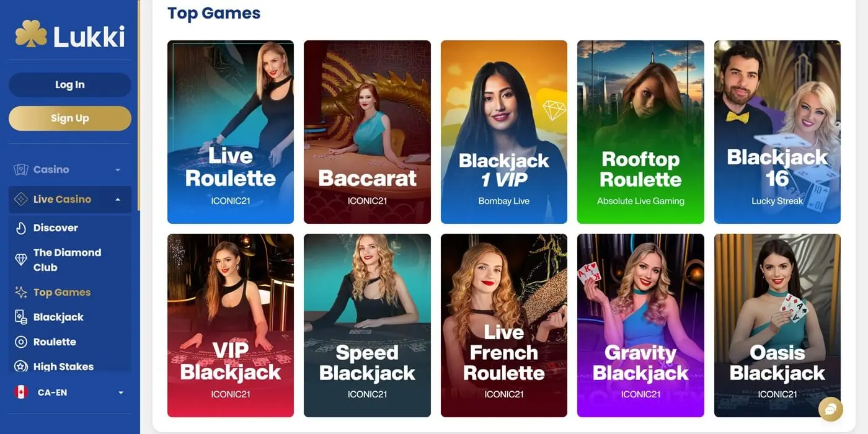Click the Sign Up button
Screen dimensions: 868x434
70,118
